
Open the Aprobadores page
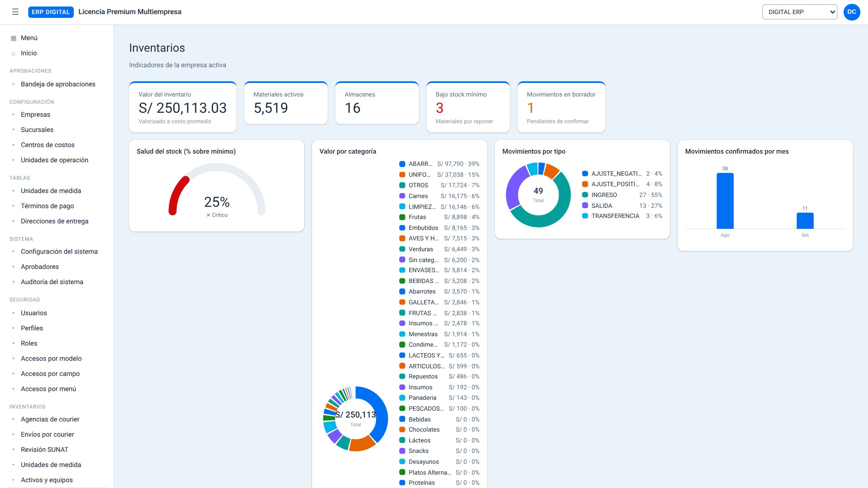pos(40,267)
